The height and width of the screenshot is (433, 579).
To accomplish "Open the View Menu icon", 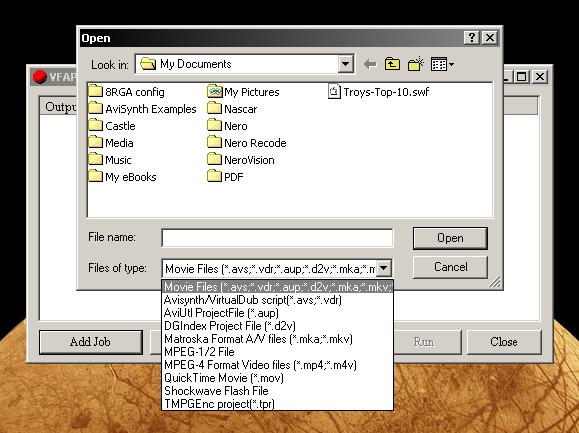I will click(x=442, y=65).
